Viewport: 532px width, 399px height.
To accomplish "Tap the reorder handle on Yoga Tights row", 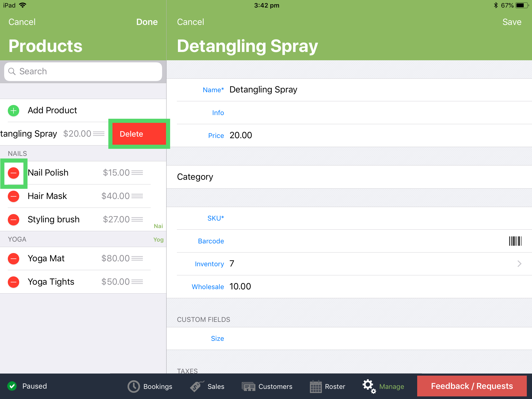I will point(137,282).
